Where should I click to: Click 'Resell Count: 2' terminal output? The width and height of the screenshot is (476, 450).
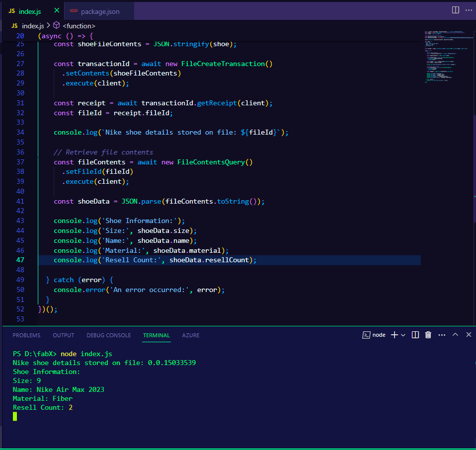(43, 407)
